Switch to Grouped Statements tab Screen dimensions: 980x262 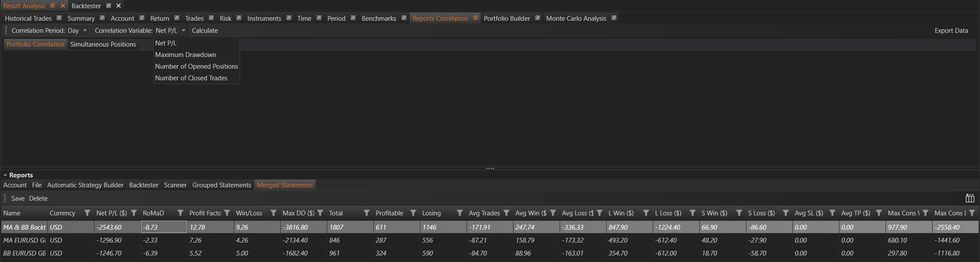(x=222, y=185)
